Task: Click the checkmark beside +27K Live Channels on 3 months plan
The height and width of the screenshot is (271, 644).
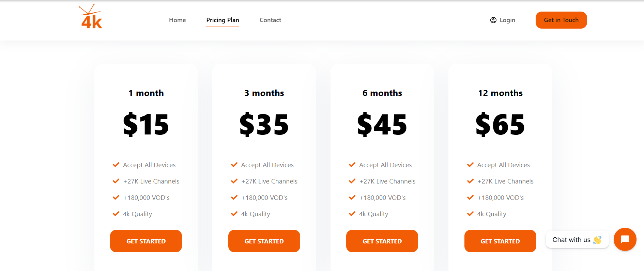Action: coord(234,181)
